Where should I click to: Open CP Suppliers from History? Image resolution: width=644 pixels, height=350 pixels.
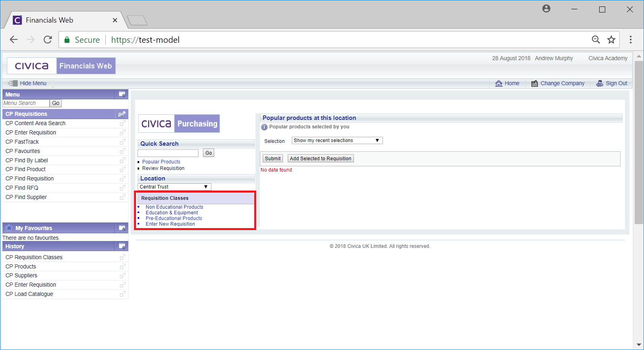tap(21, 275)
